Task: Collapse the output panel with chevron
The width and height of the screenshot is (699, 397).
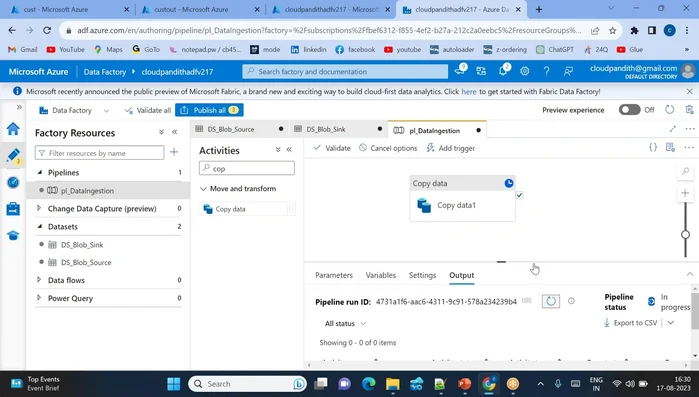Action: (690, 274)
